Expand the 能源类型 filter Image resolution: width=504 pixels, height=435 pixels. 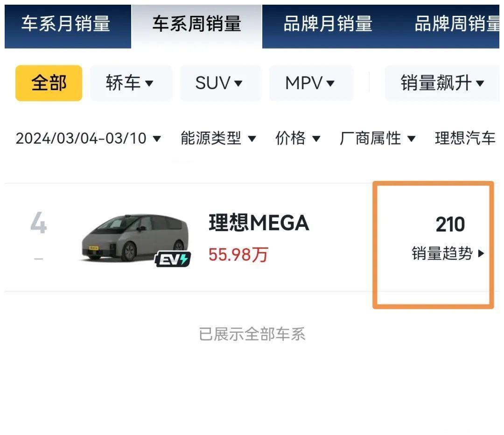point(218,139)
